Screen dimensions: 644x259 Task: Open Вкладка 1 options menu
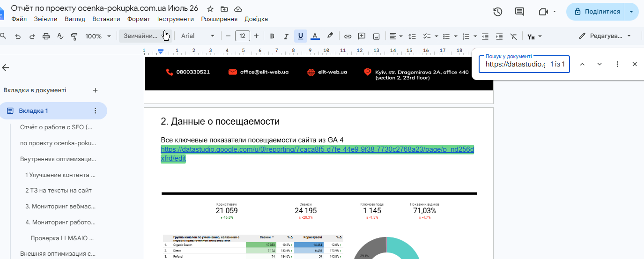coord(96,111)
